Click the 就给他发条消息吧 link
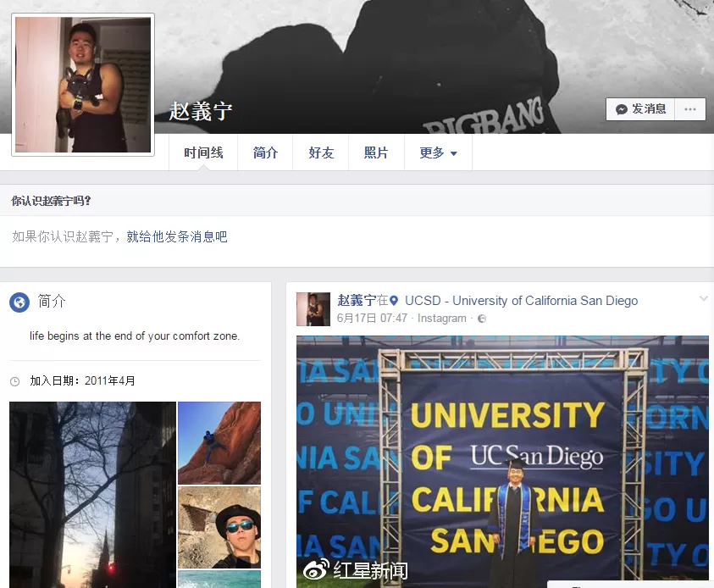Screen dimensions: 714x588 click(177, 237)
